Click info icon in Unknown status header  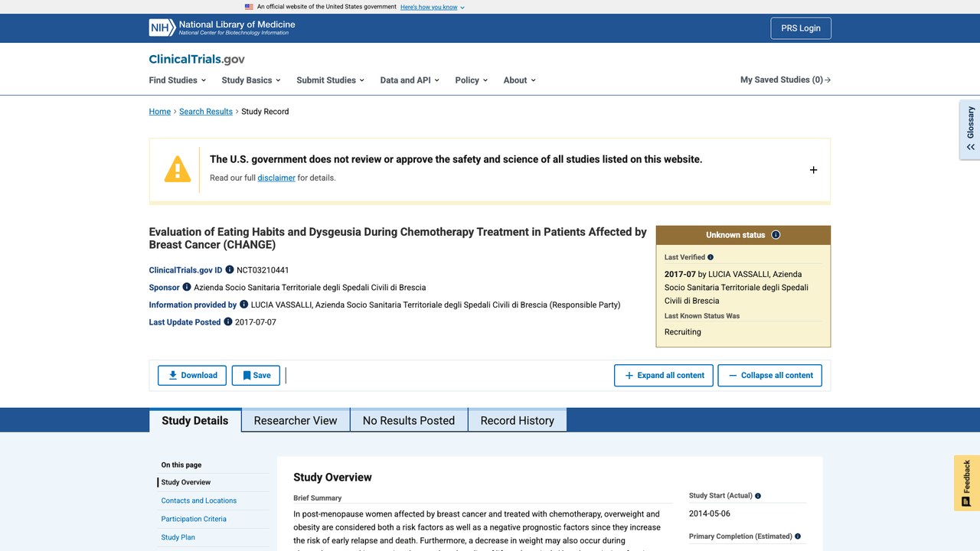point(776,235)
